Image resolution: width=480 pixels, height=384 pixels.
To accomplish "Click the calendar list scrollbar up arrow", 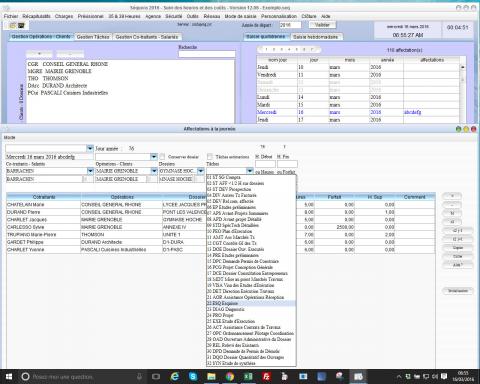I will coord(463,67).
